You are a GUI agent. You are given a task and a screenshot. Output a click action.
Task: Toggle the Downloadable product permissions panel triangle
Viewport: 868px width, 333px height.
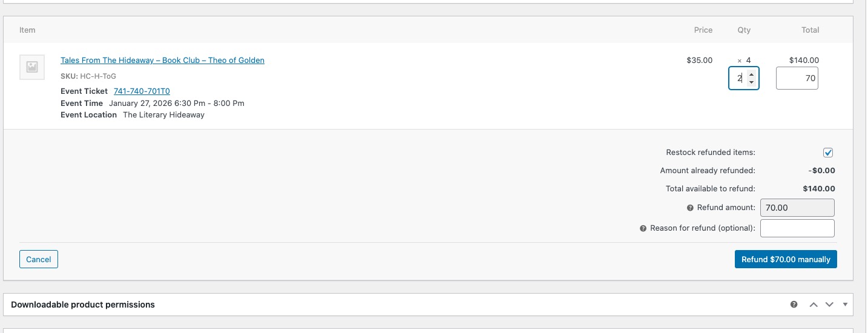(x=845, y=305)
